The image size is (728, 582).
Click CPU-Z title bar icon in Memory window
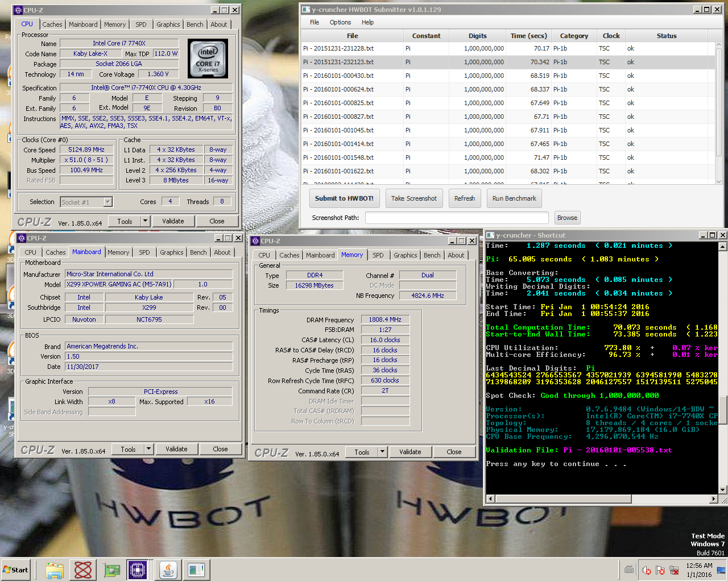[x=256, y=241]
